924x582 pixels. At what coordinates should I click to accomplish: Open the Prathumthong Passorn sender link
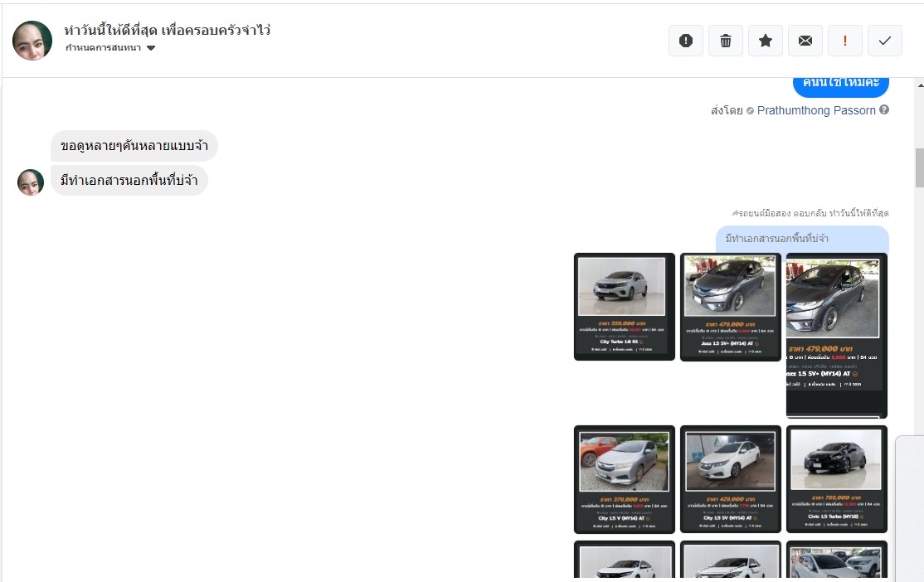816,110
